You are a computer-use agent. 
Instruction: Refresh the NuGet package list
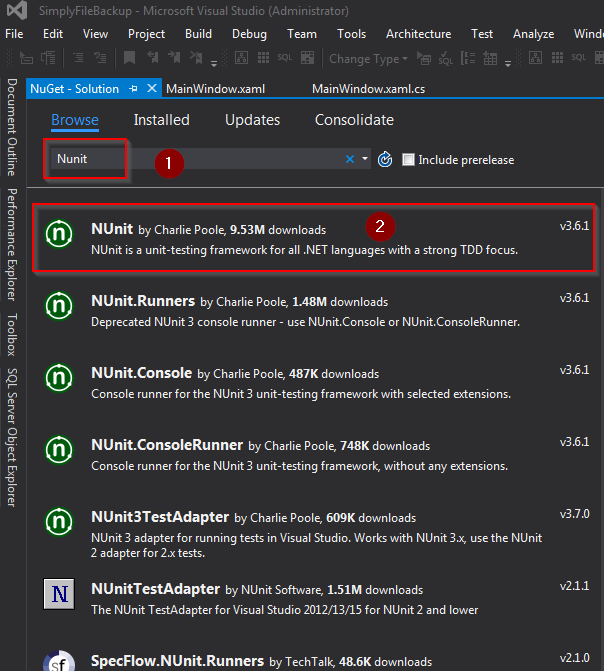click(385, 159)
